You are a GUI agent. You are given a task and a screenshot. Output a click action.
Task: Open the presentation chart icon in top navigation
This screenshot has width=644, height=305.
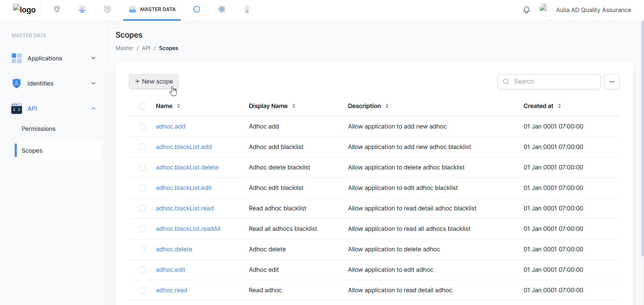82,9
